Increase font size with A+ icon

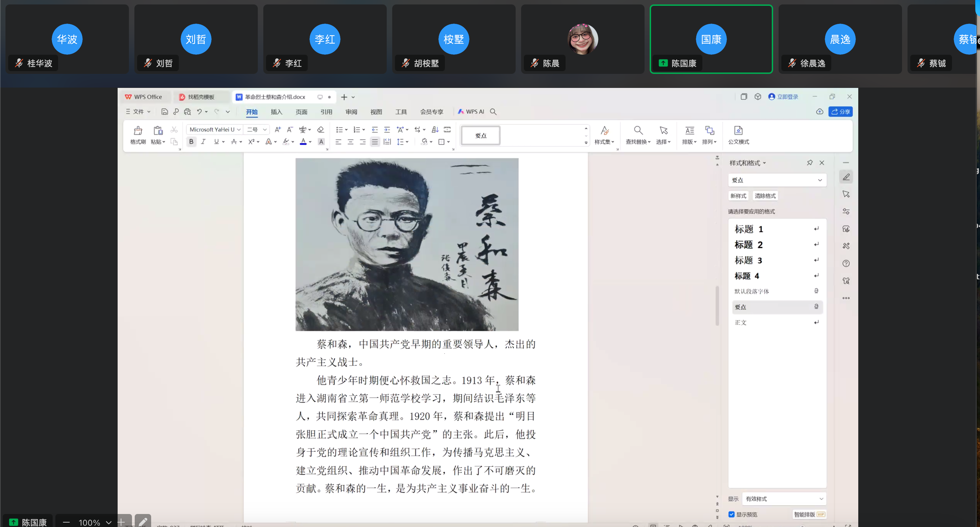pyautogui.click(x=278, y=129)
